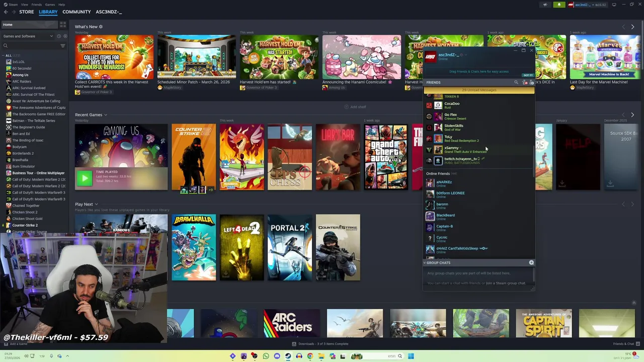Open WhatsApp from the taskbar
Screen dimensions: 644x362
pyautogui.click(x=266, y=356)
